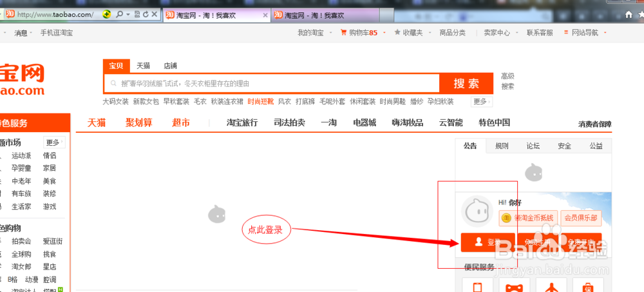Image resolution: width=644 pixels, height=292 pixels.
Task: Click the URL address field
Action: click(x=56, y=15)
